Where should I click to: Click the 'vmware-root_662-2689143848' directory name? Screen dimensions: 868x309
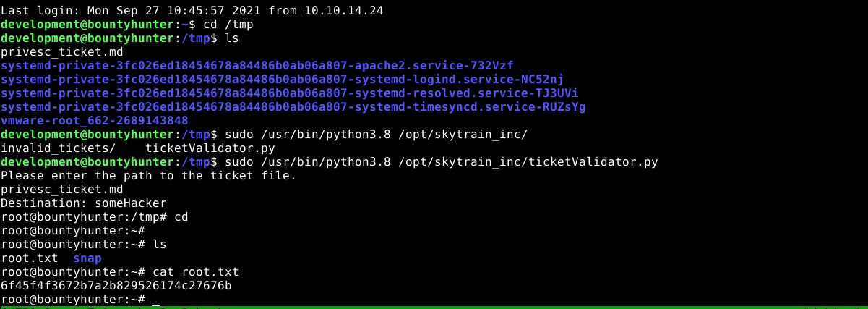tap(95, 121)
